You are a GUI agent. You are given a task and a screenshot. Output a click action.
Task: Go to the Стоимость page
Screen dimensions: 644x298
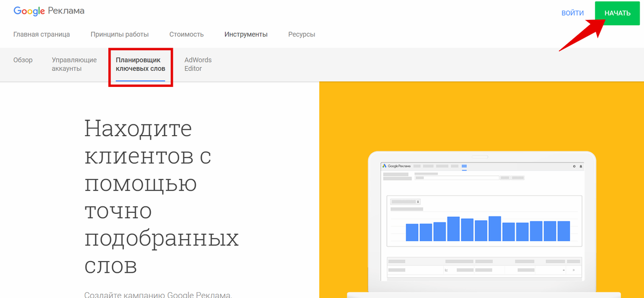186,34
